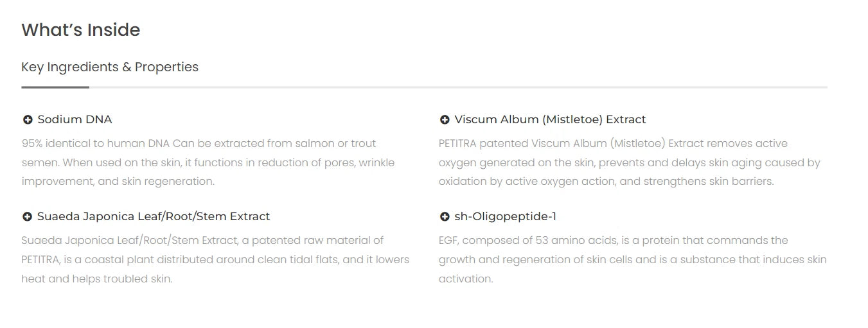Click the What's Inside section heading

[x=81, y=30]
